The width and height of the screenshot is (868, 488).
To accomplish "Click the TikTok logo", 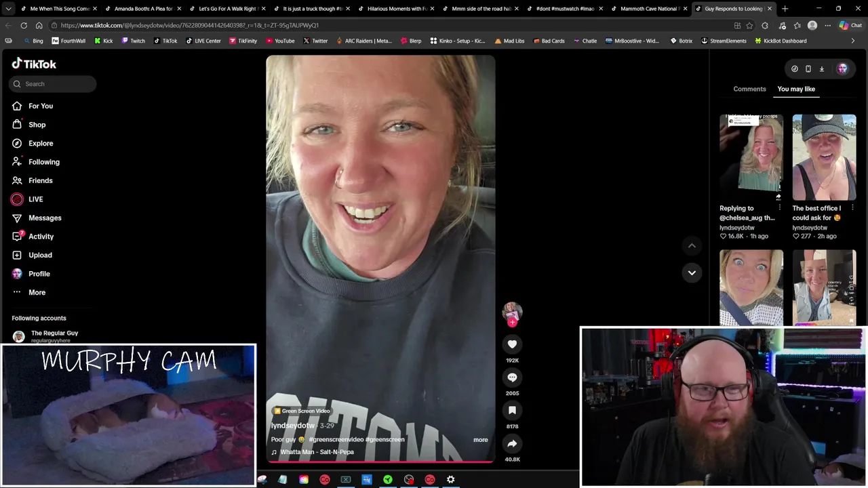I will tap(34, 64).
